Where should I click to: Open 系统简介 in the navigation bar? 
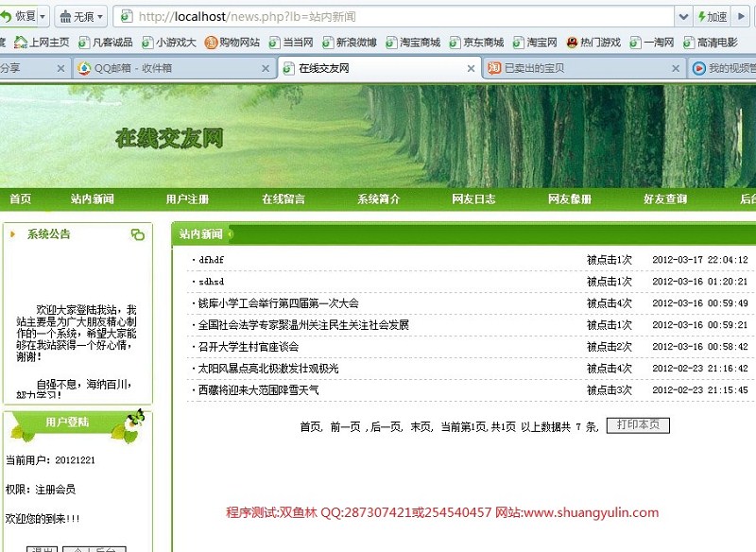[379, 198]
